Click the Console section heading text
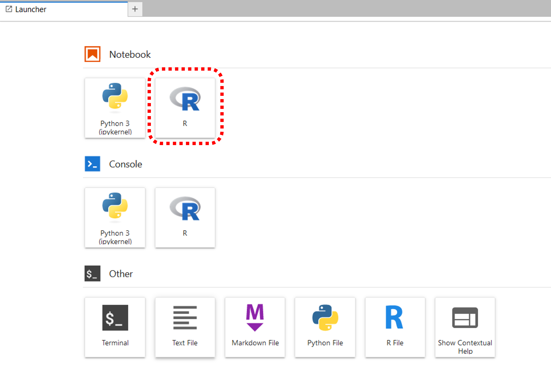Image resolution: width=551 pixels, height=392 pixels. click(x=125, y=164)
